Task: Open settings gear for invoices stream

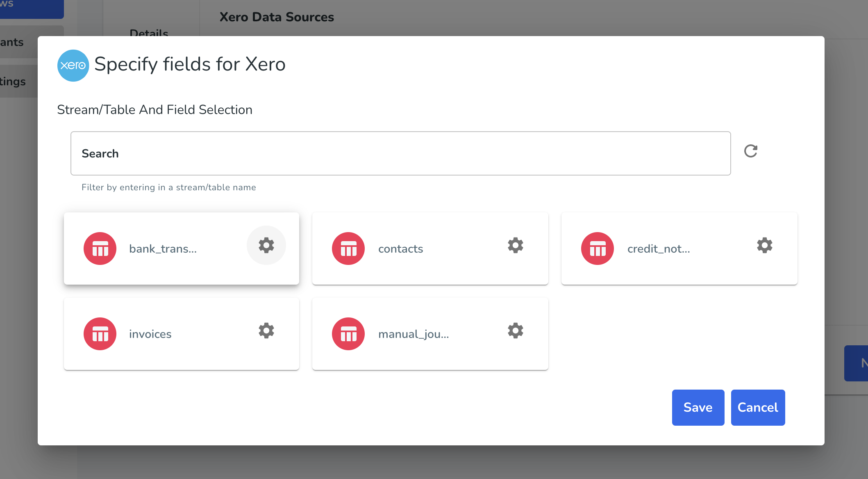Action: [266, 331]
